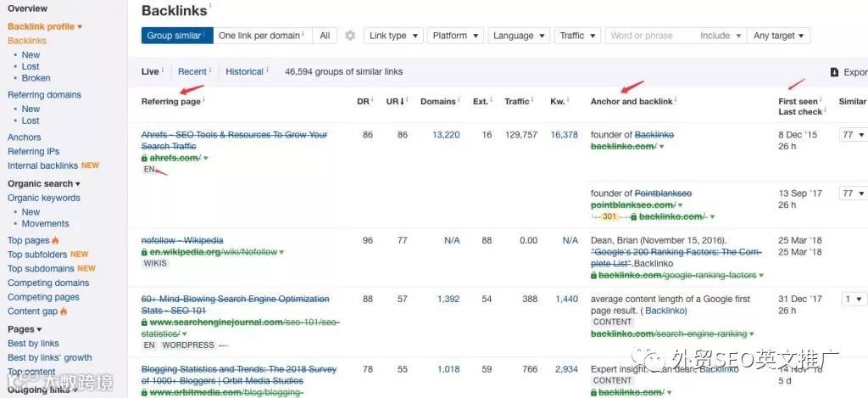
Task: Open the 13,220 domains link
Action: point(446,135)
